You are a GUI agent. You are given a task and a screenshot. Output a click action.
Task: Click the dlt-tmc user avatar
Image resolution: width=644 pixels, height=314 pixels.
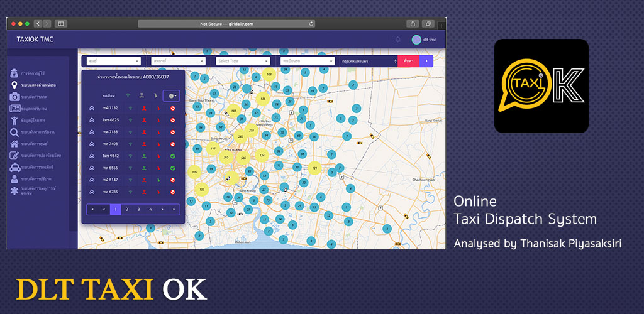[x=416, y=40]
